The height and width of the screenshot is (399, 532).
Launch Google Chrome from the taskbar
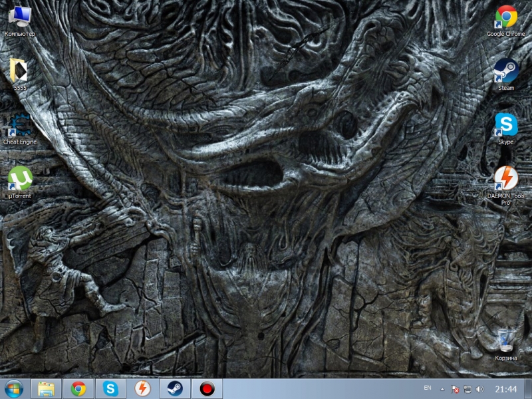tap(78, 389)
